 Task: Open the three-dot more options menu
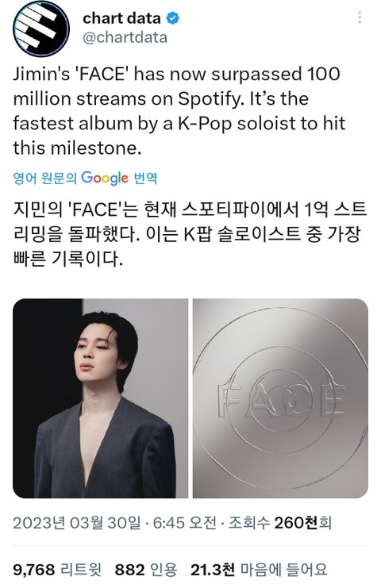pyautogui.click(x=360, y=17)
